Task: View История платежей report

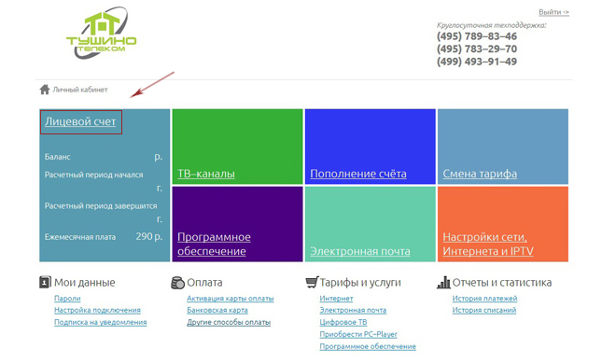Action: click(484, 299)
